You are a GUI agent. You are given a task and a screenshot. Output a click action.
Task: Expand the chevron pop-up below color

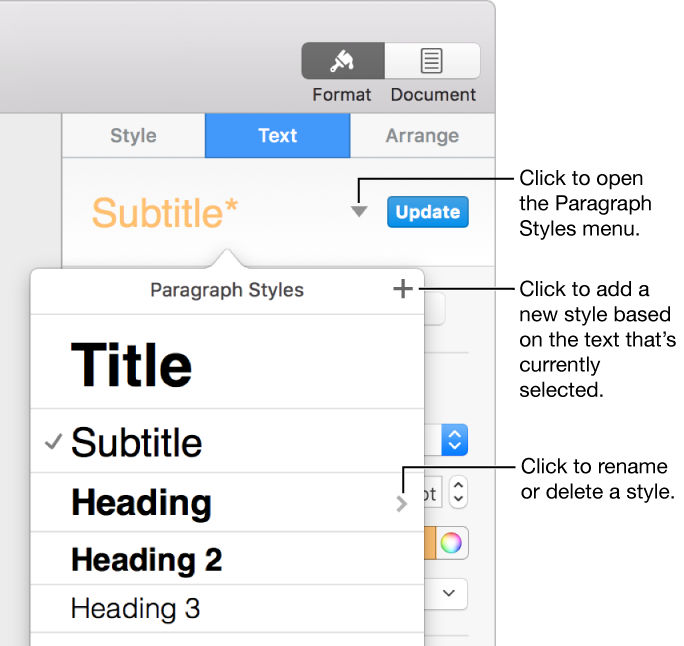pyautogui.click(x=448, y=594)
